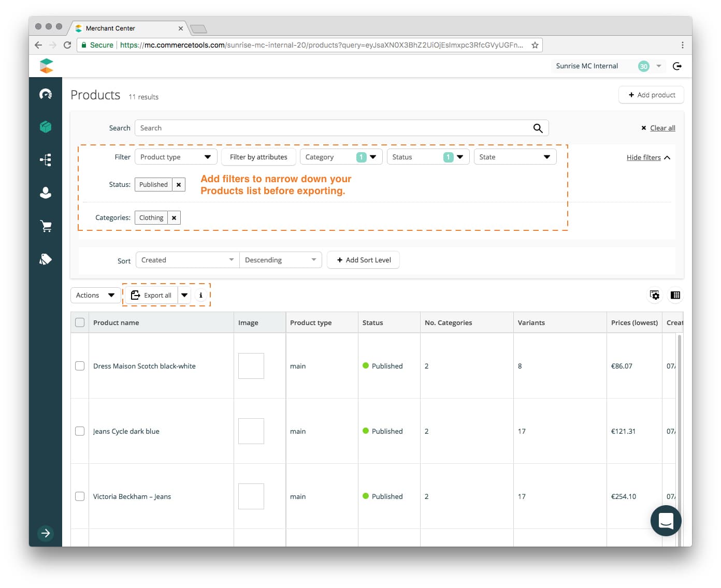The width and height of the screenshot is (721, 588).
Task: Select the Products box icon in sidebar
Action: [x=46, y=126]
